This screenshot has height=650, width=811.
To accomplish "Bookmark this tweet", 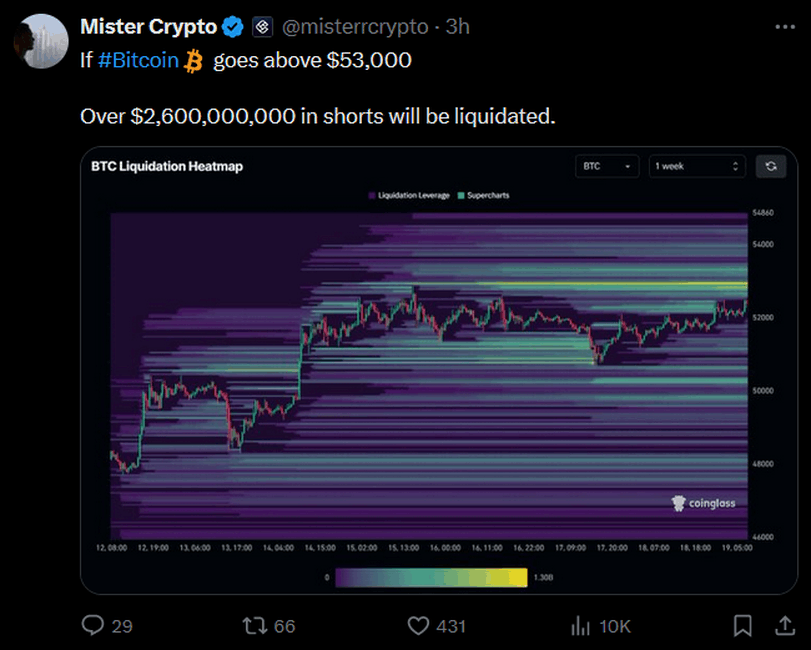I will [743, 626].
